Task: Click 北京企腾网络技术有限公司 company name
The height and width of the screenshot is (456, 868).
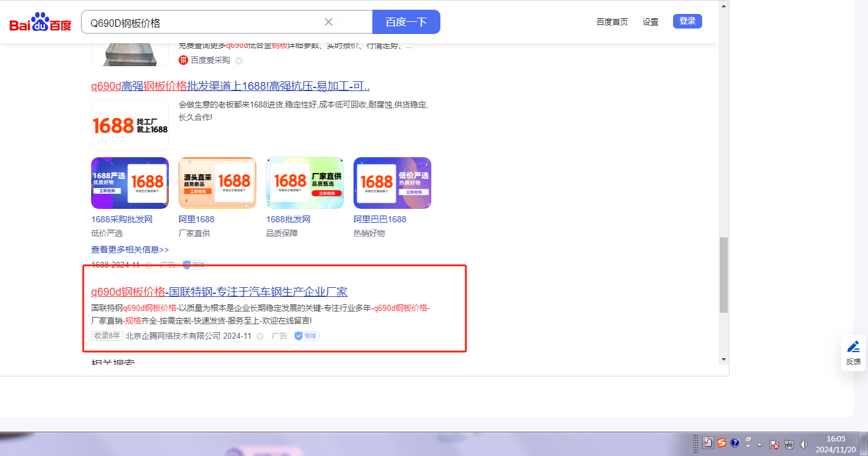Action: tap(173, 336)
